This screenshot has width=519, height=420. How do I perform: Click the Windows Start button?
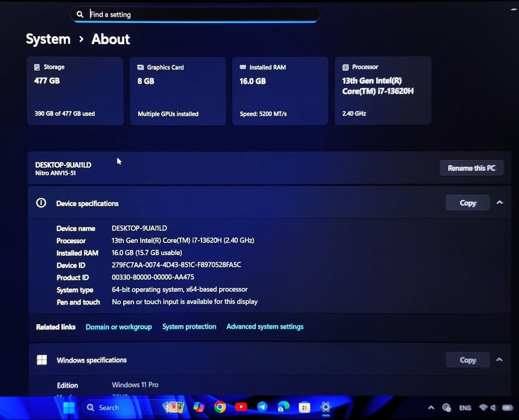69,408
